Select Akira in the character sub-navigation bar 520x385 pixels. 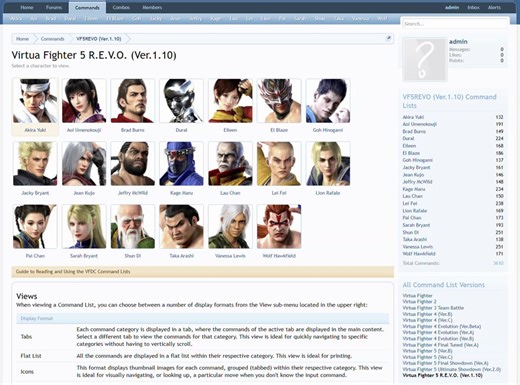click(16, 19)
